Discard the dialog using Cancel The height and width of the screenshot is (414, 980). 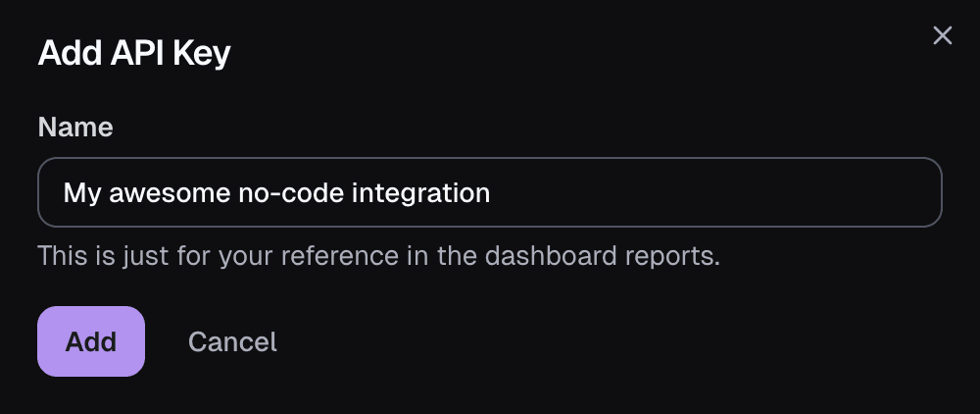click(x=232, y=341)
